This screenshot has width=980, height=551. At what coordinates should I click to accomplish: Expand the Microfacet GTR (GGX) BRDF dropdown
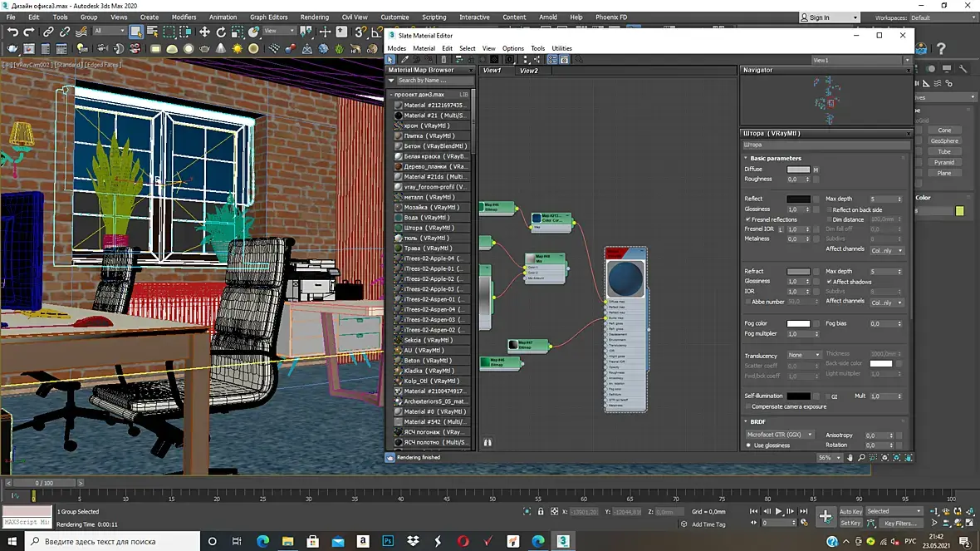point(780,435)
